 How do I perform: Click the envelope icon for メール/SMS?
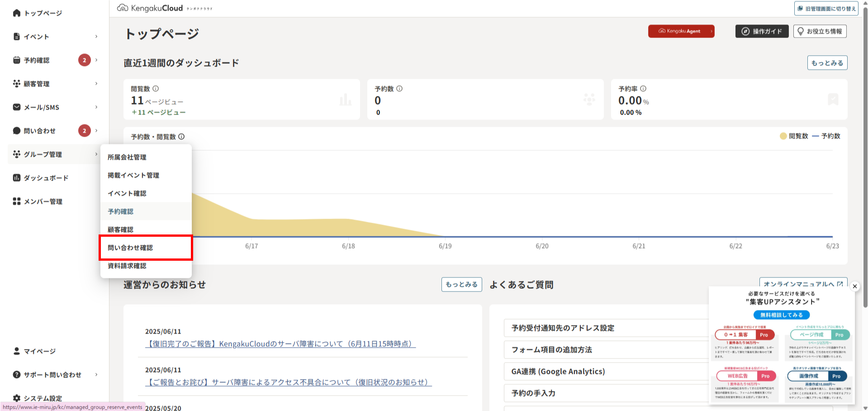click(17, 107)
